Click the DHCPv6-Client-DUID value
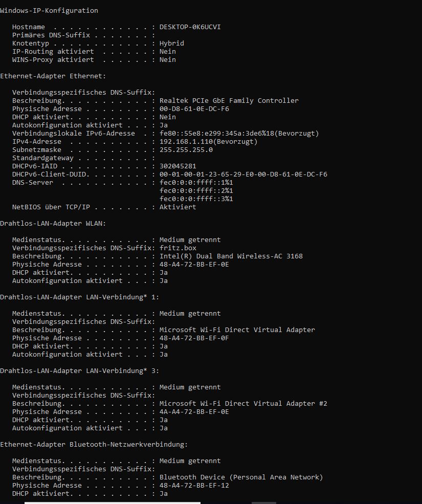Screen dimensions: 422x504 click(243, 174)
